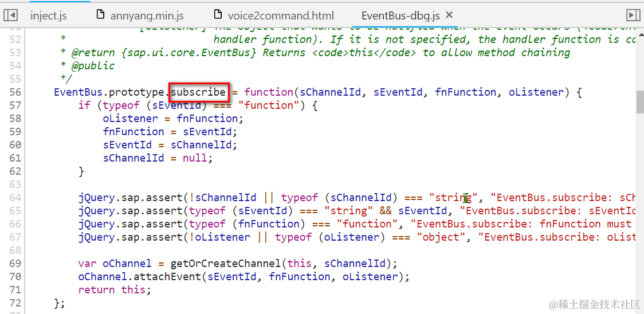
Task: Set breakpoint on line number 65
Action: coord(15,210)
